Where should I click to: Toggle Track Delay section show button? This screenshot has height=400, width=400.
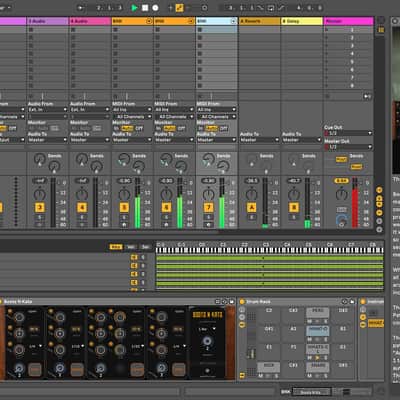[379, 221]
